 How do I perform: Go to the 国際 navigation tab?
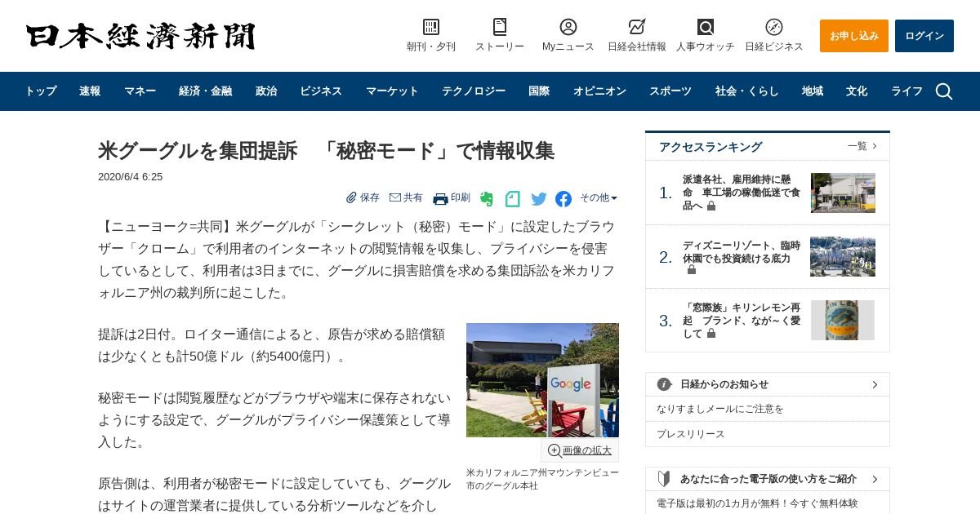[539, 91]
